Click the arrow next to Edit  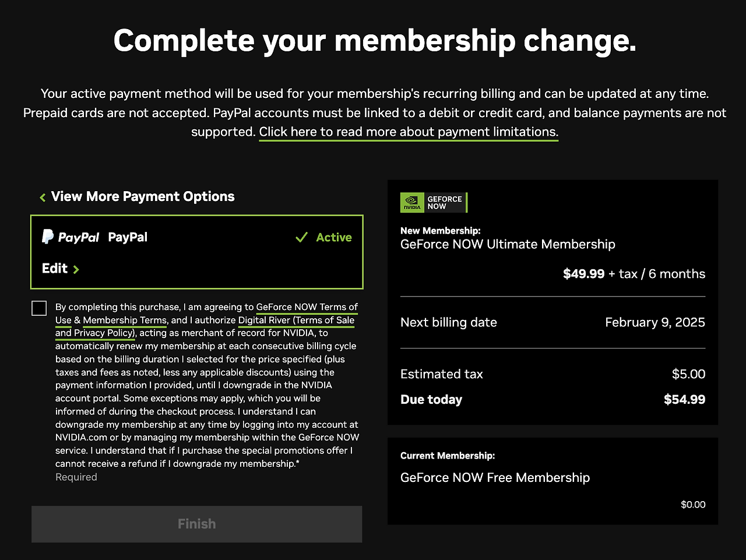76,269
